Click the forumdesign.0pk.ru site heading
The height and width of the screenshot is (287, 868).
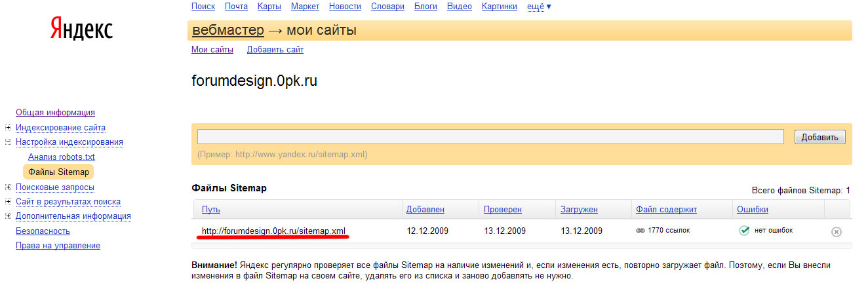pos(254,82)
